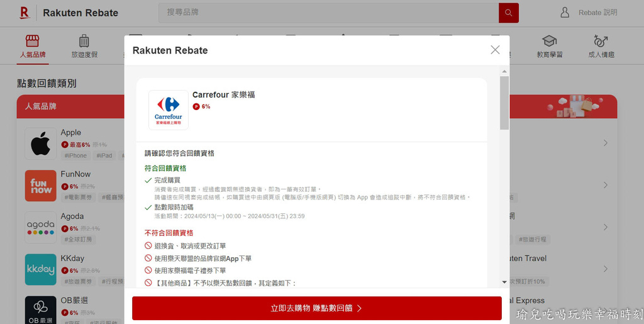The width and height of the screenshot is (644, 324).
Task: Click the 不符合回饋資格 red heading
Action: pos(169,233)
